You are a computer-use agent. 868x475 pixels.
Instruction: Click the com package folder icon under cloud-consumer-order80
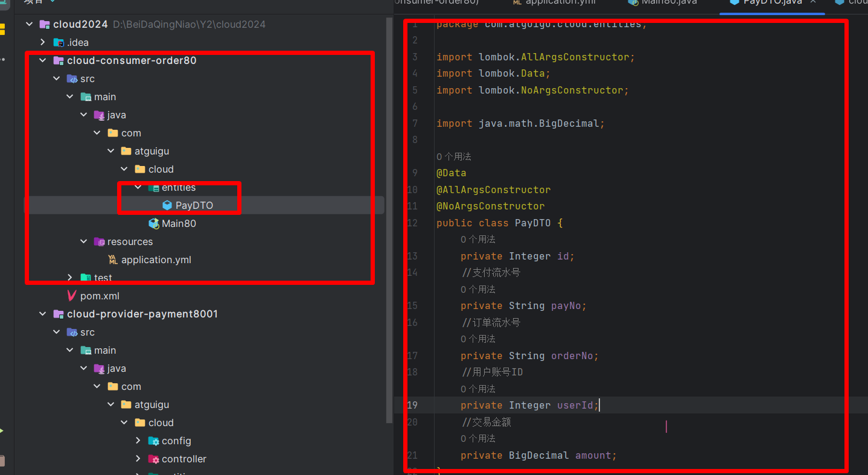(113, 133)
